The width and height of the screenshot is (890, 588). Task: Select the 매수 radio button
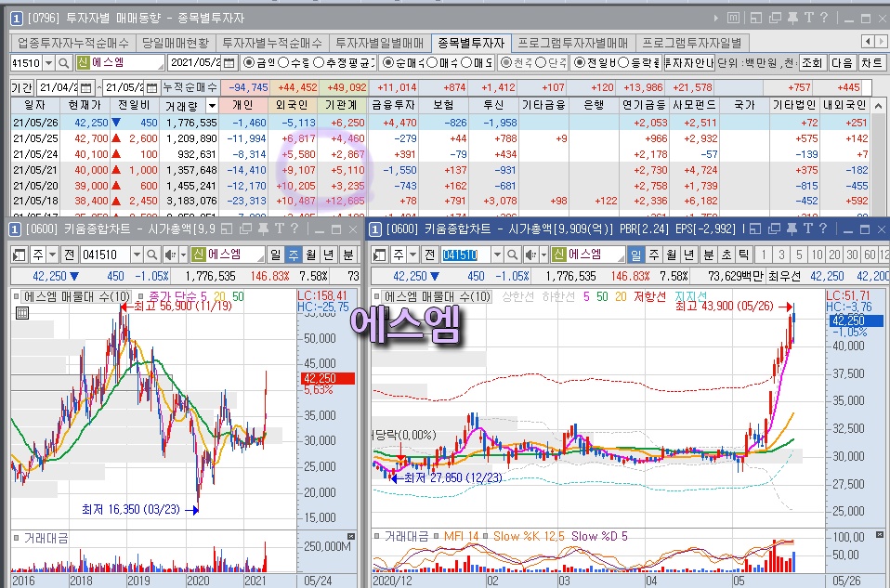(x=433, y=63)
